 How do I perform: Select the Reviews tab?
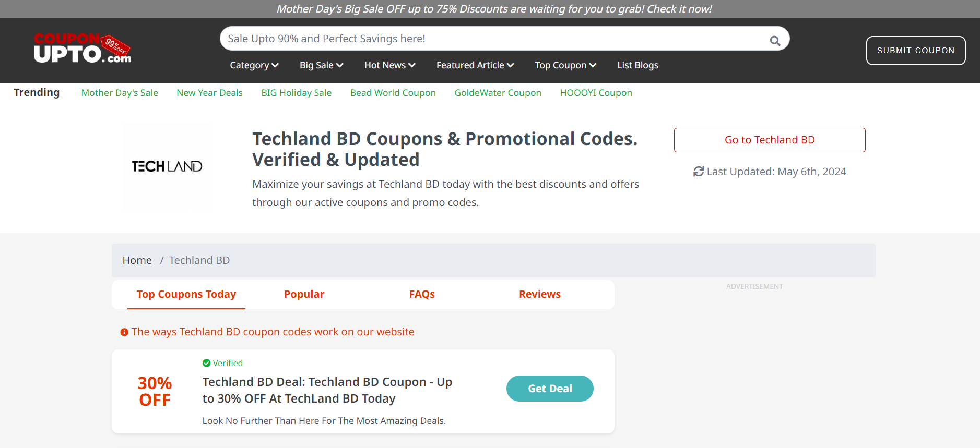click(x=539, y=294)
